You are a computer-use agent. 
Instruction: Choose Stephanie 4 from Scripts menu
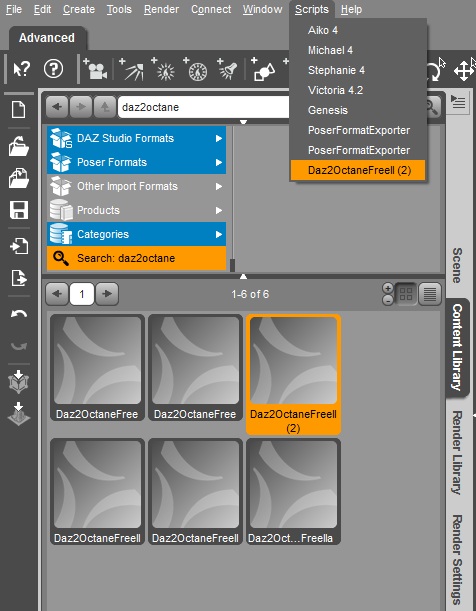(358, 70)
